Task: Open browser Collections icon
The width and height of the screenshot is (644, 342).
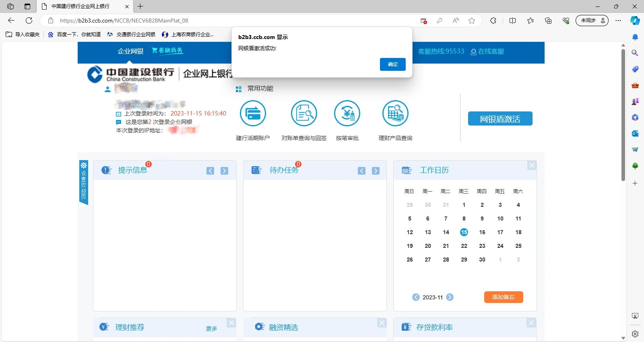Action: pos(548,21)
